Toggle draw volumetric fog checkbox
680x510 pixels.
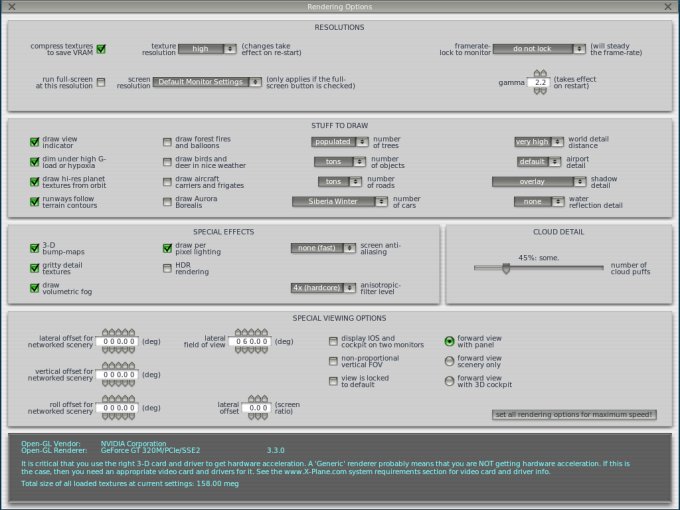(34, 288)
